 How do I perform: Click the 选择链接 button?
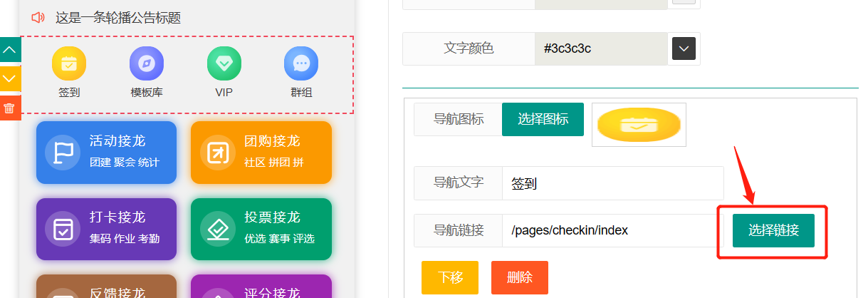[773, 230]
